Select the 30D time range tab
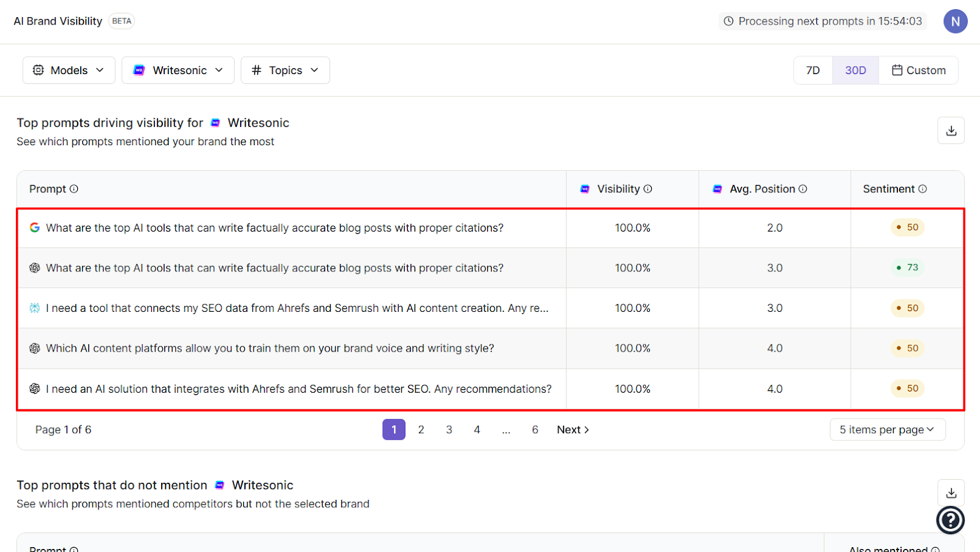 pyautogui.click(x=856, y=70)
